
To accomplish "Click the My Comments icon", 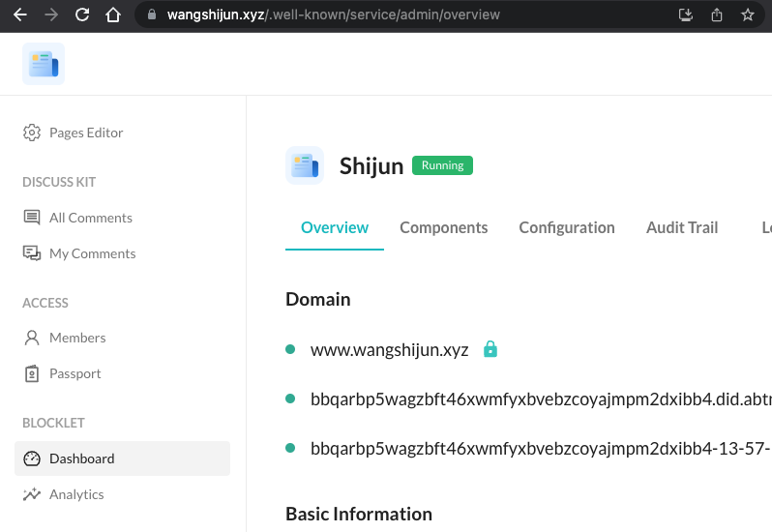I will point(32,253).
